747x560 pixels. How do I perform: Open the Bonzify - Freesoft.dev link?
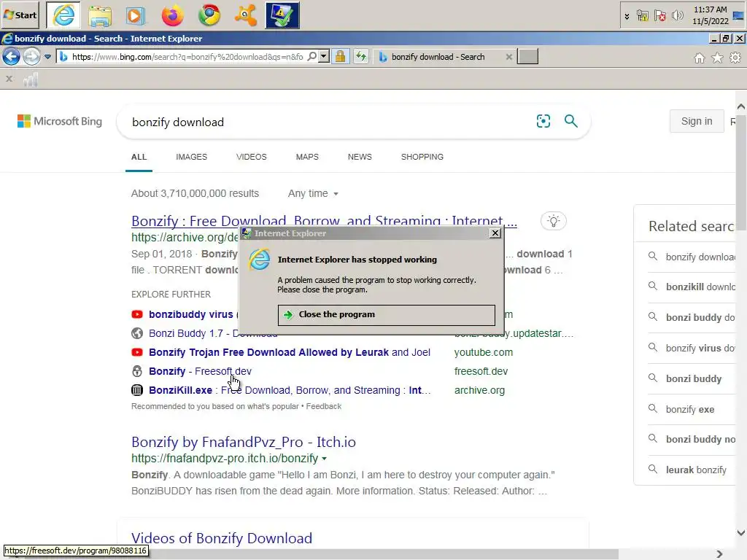point(200,371)
